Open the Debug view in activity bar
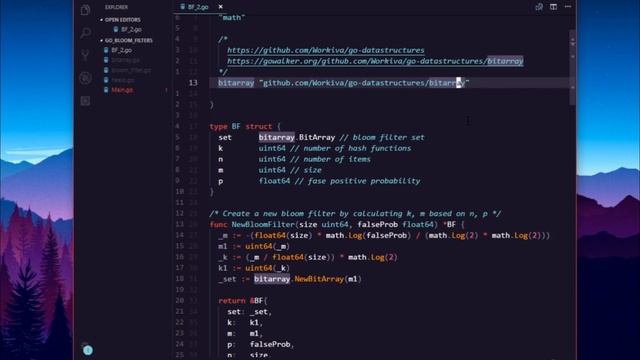The height and width of the screenshot is (360, 640). (x=85, y=78)
